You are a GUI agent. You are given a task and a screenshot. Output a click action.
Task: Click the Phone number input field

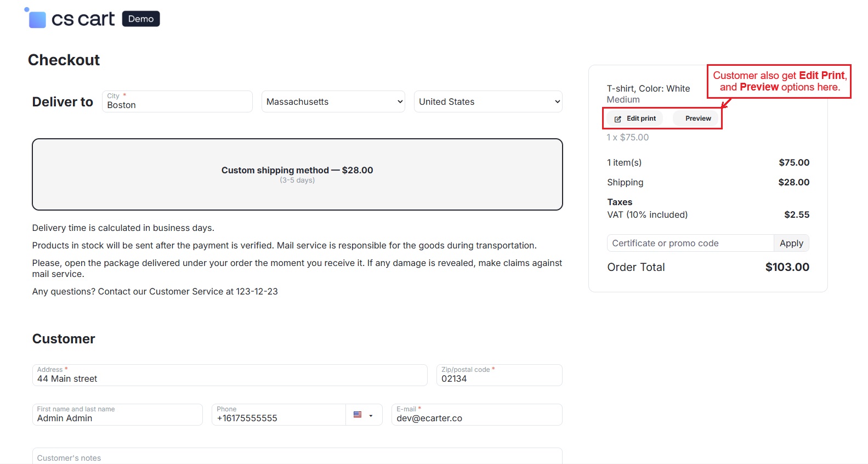[x=279, y=416]
